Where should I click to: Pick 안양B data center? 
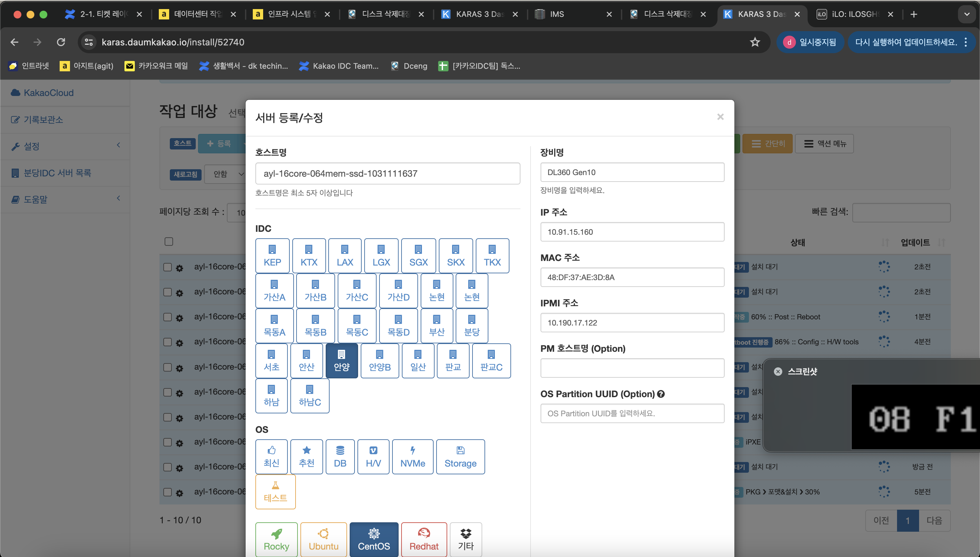(x=380, y=361)
